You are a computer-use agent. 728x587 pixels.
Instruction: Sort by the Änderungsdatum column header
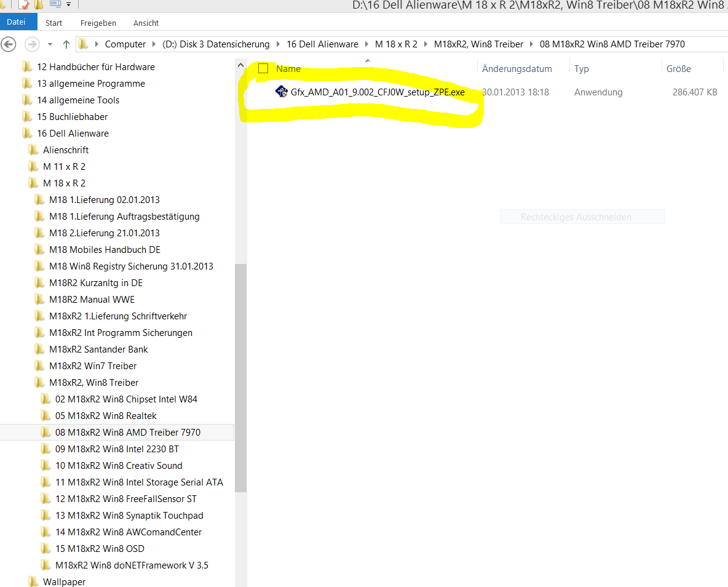[516, 69]
